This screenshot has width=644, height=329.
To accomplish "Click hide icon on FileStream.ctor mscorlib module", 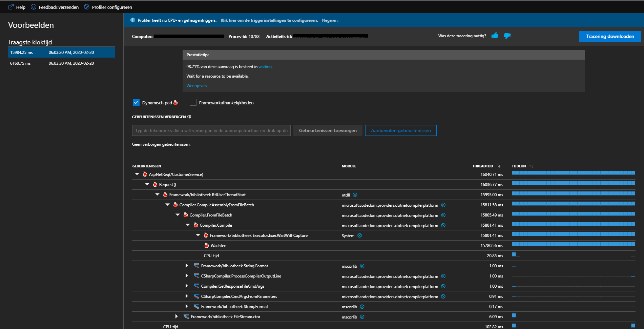I will (x=362, y=317).
